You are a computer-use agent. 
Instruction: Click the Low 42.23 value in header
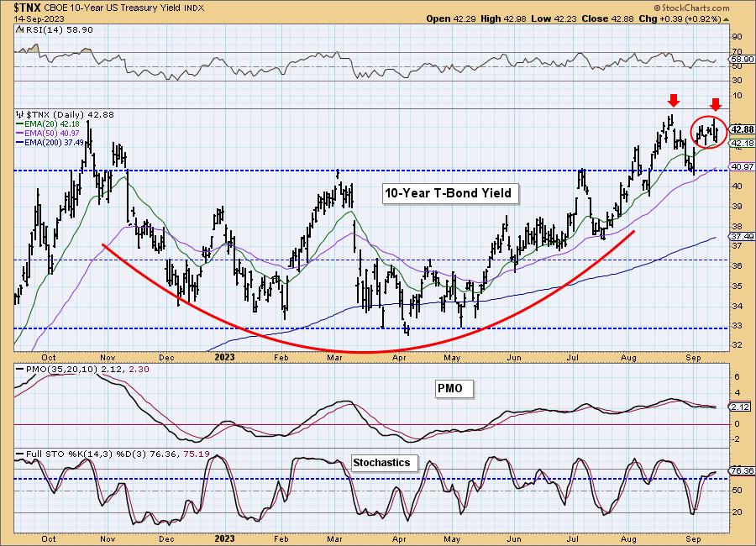[x=553, y=19]
